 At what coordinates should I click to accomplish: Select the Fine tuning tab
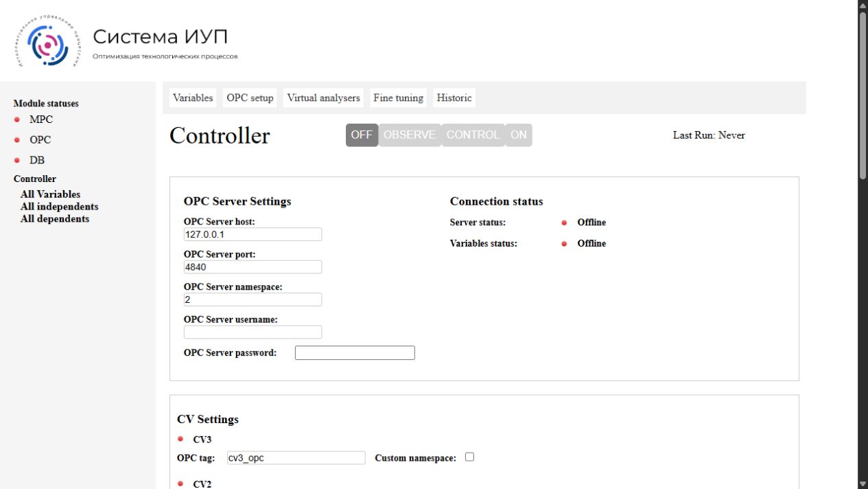[x=398, y=98]
